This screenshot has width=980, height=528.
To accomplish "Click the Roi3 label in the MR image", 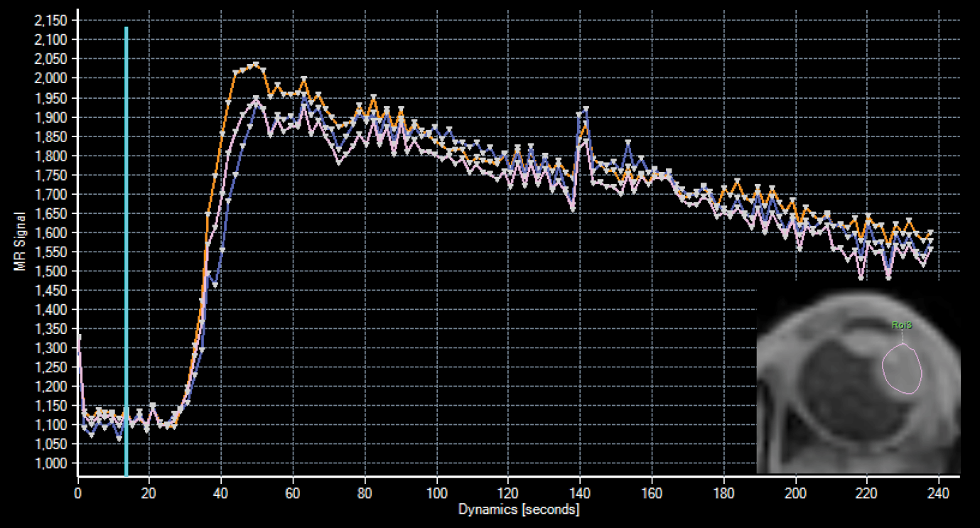I will coord(902,325).
